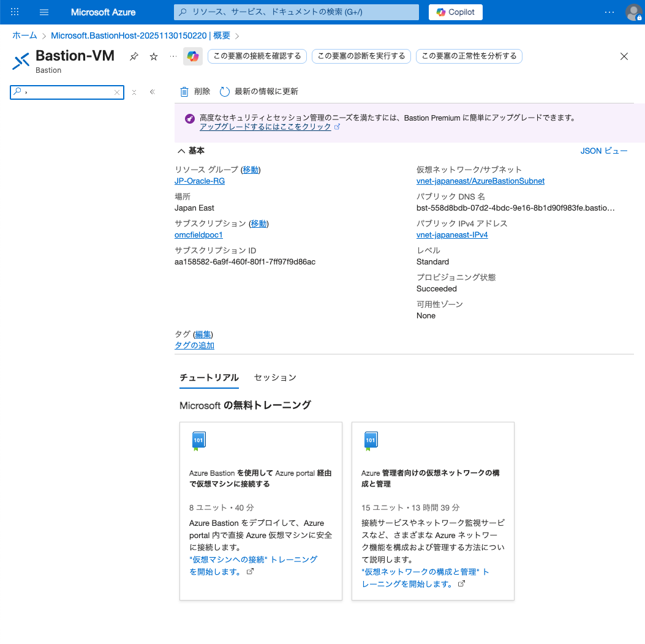Open omcfieldpoc1 subscription
This screenshot has height=644, width=645.
pos(198,234)
